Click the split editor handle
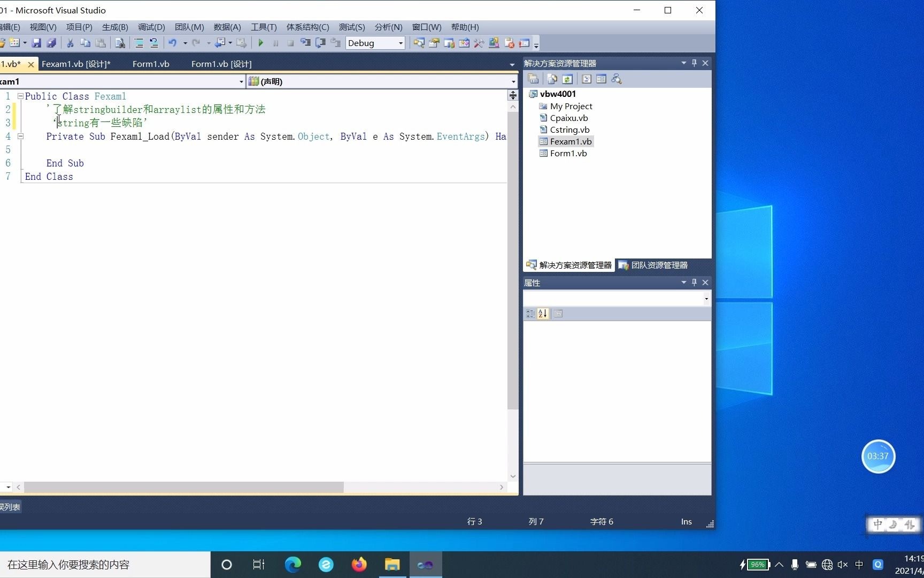The height and width of the screenshot is (578, 924). [x=513, y=95]
